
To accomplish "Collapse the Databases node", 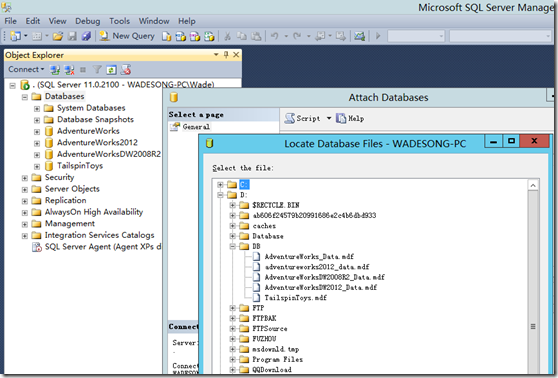I will [x=25, y=97].
